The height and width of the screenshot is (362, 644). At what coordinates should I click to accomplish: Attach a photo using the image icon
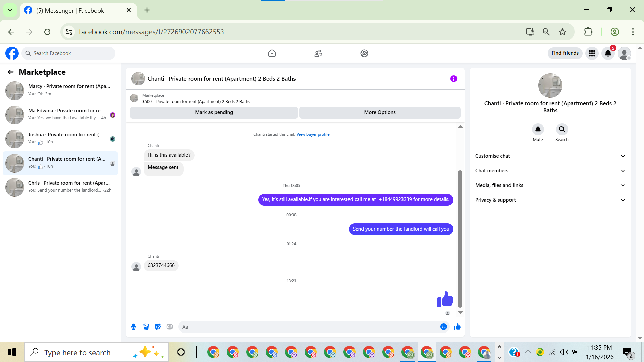click(x=146, y=327)
